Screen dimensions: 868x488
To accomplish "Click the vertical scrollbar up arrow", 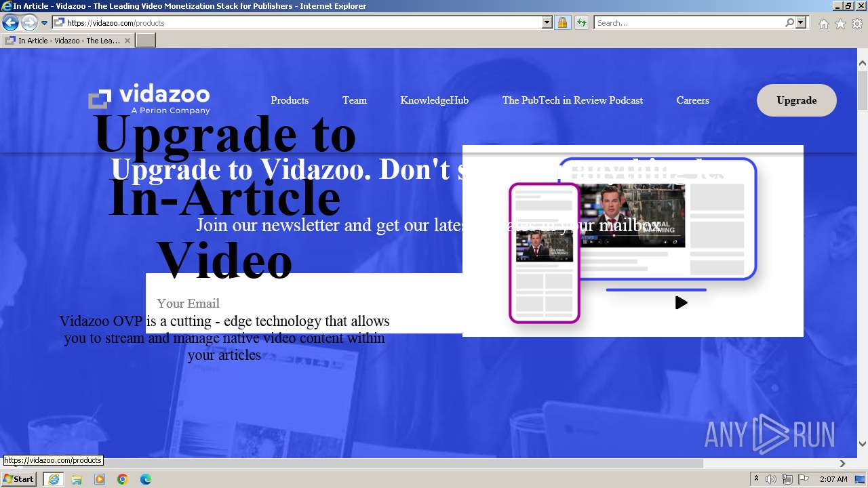I will pos(863,63).
